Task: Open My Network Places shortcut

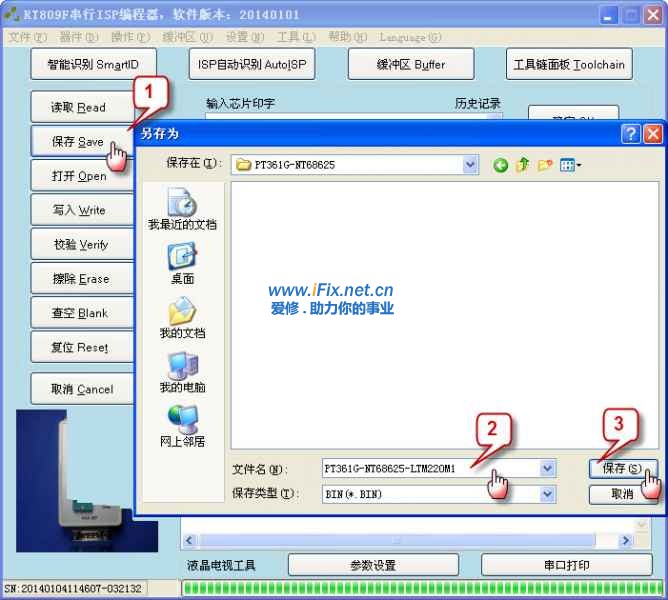Action: point(182,426)
